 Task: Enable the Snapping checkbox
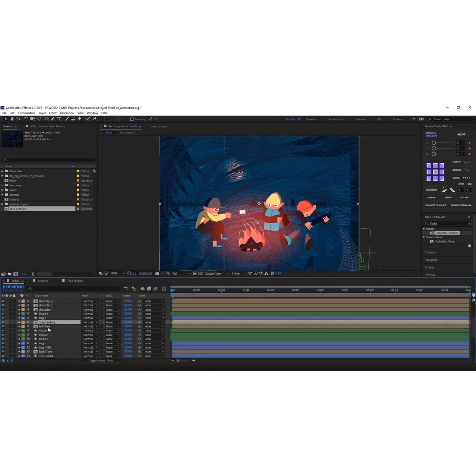(x=132, y=119)
